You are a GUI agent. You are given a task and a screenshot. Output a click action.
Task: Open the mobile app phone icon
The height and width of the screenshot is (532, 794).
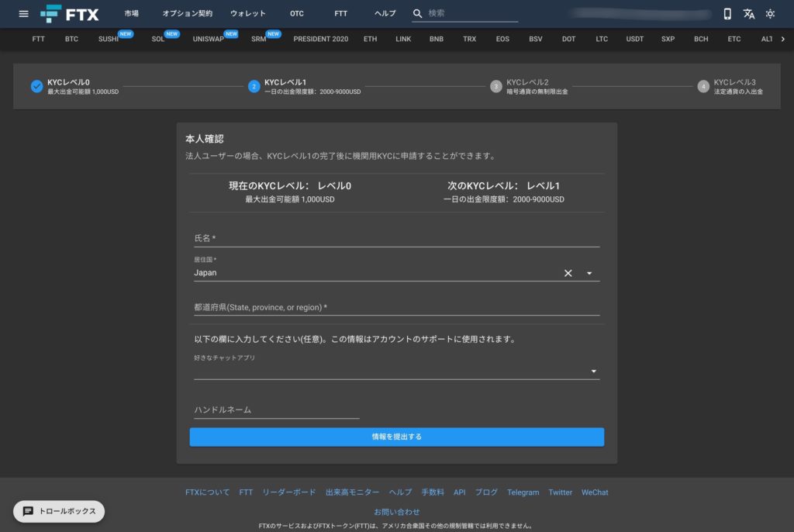click(x=727, y=14)
